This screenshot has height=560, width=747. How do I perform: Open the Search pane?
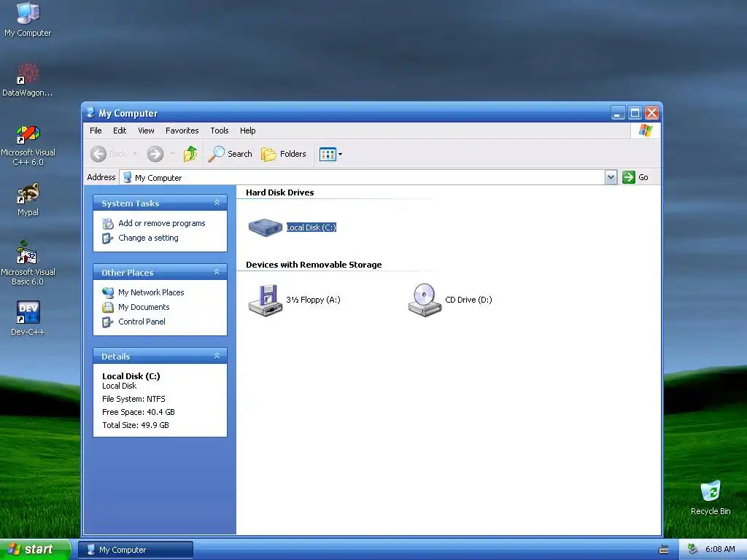click(x=230, y=154)
